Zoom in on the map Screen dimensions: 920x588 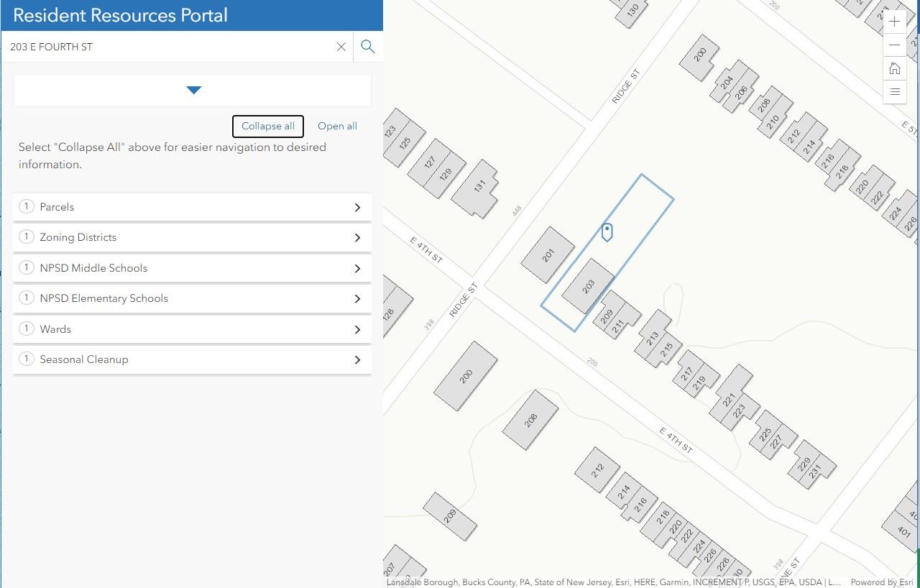pyautogui.click(x=894, y=21)
